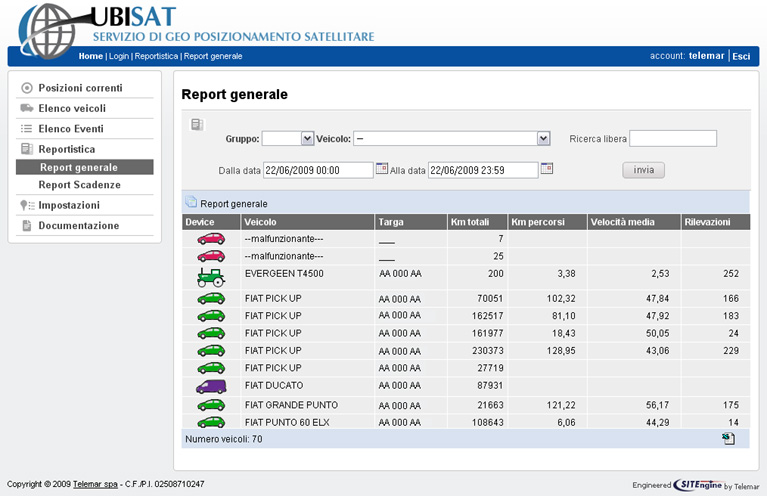The height and width of the screenshot is (496, 767).
Task: Open Documentazione in the sidebar
Action: pyautogui.click(x=79, y=226)
